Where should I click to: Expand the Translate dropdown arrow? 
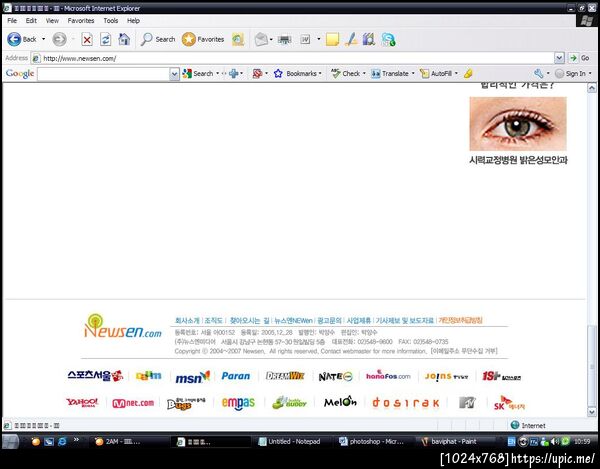(x=413, y=73)
